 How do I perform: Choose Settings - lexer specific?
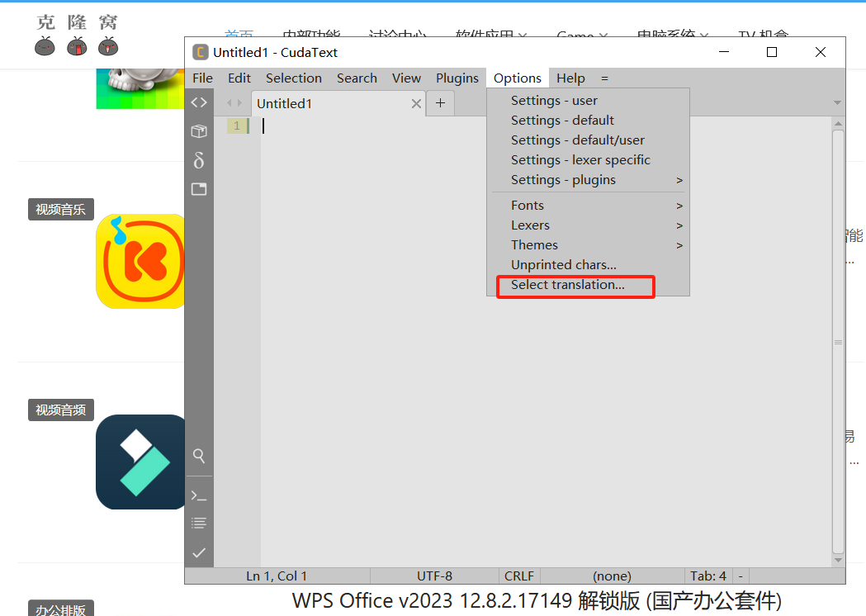coord(588,160)
